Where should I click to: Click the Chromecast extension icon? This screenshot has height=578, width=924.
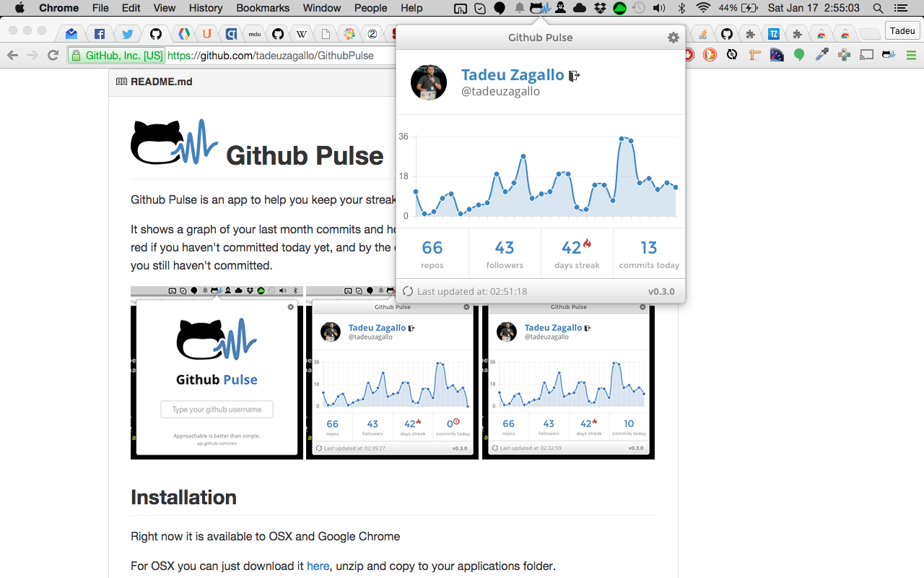pyautogui.click(x=866, y=55)
